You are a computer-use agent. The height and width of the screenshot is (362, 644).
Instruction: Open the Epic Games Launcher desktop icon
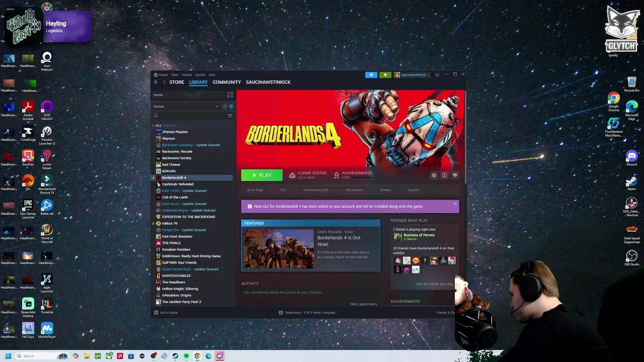click(28, 209)
